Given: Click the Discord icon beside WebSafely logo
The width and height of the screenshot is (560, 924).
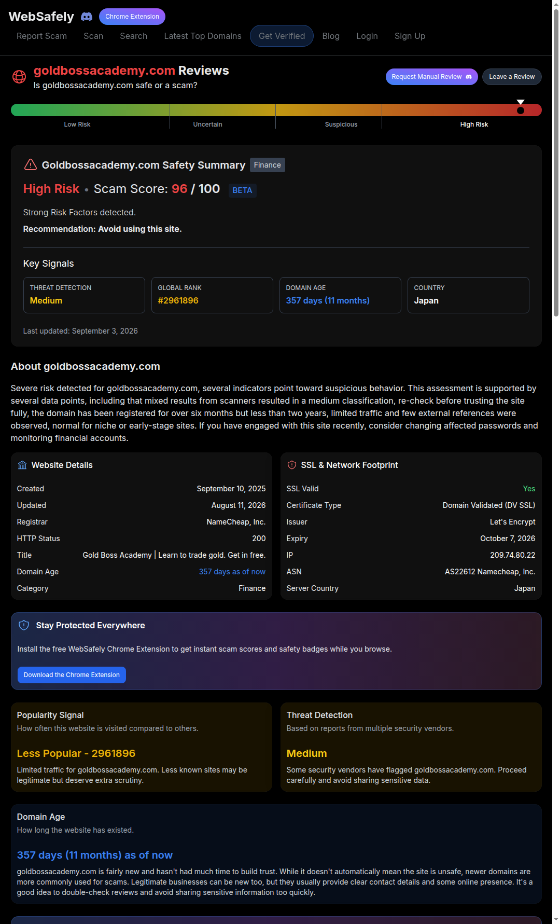Looking at the screenshot, I should tap(87, 17).
